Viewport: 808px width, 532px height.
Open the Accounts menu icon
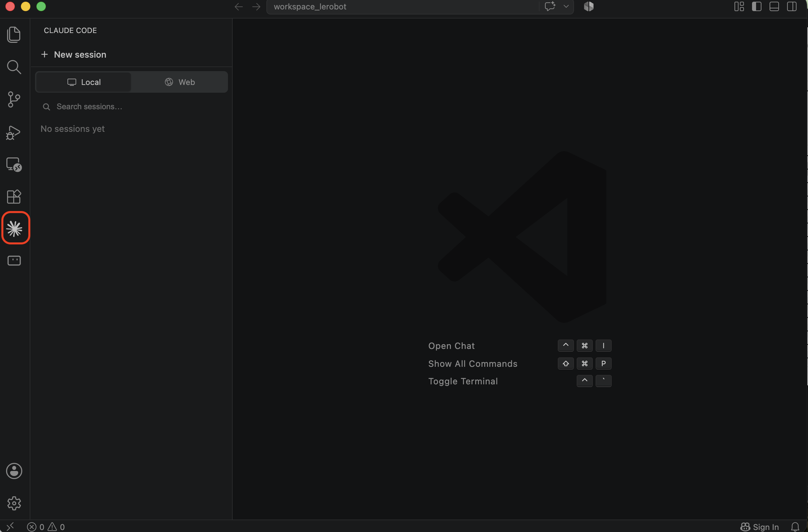(14, 471)
